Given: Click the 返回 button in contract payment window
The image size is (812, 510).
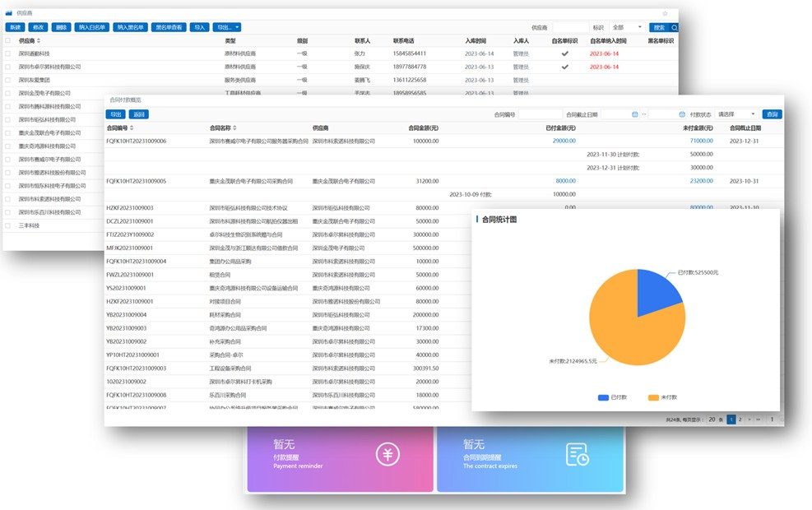Looking at the screenshot, I should tap(139, 114).
